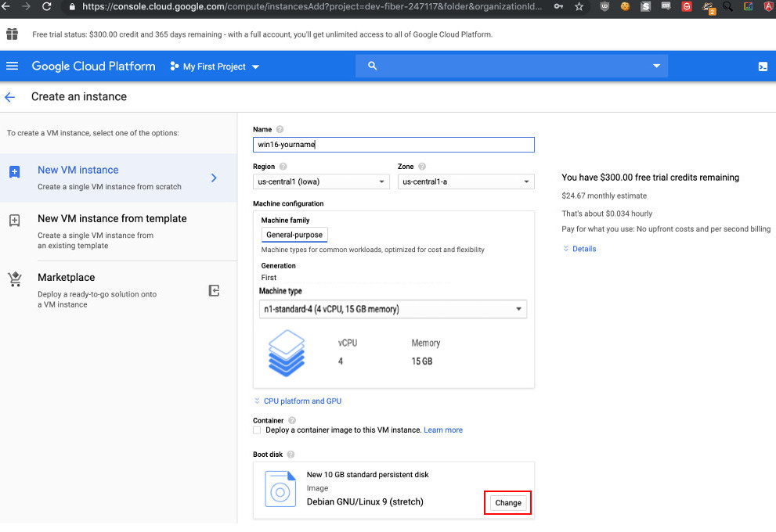Image resolution: width=776 pixels, height=532 pixels.
Task: Open the Zone dropdown us-central1-a
Action: [x=466, y=182]
